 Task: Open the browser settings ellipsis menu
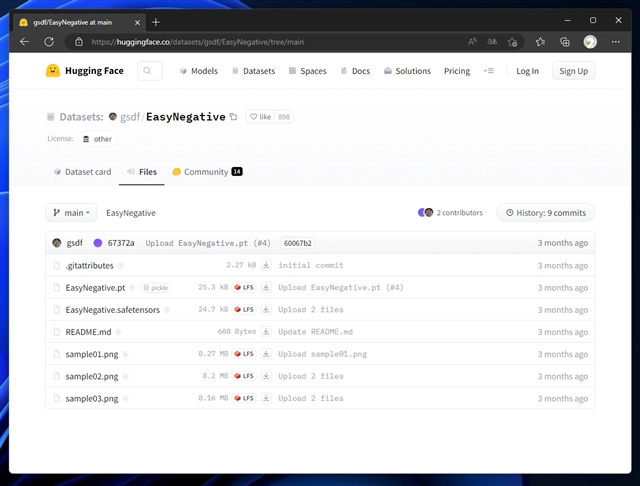(x=616, y=42)
